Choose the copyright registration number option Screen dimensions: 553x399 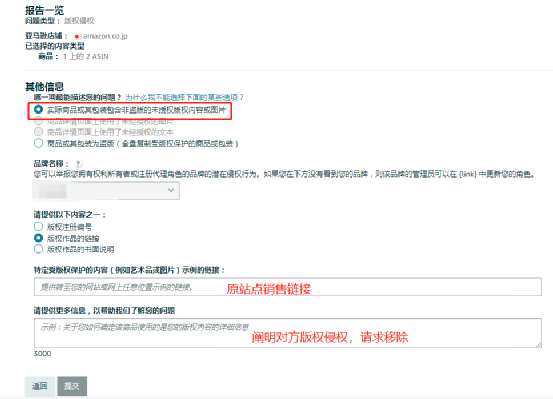point(38,226)
